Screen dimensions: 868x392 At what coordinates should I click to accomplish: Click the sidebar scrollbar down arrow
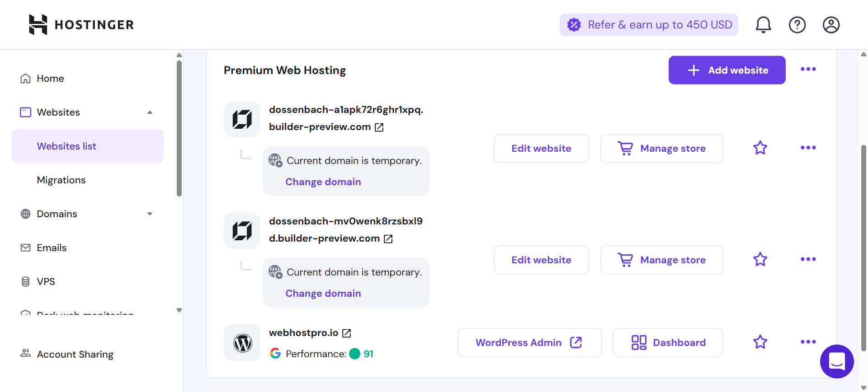pyautogui.click(x=179, y=310)
